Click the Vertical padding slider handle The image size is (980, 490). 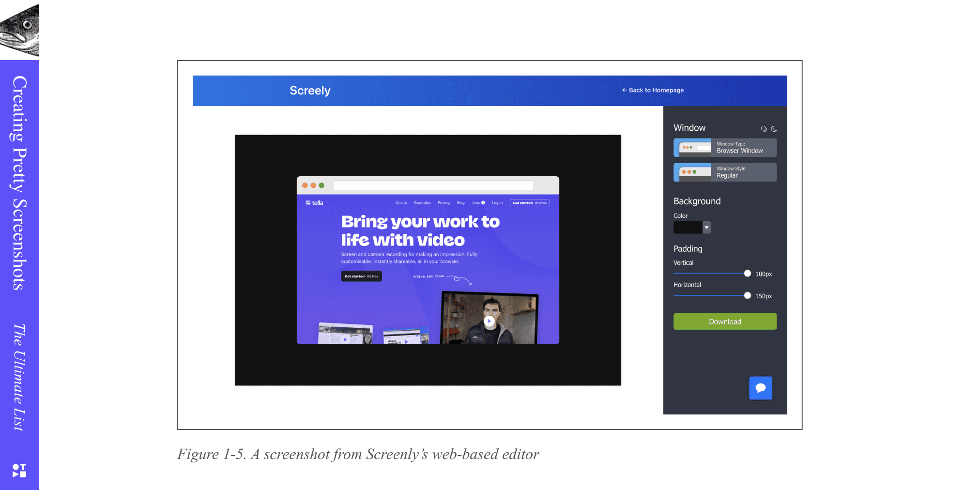(x=748, y=274)
